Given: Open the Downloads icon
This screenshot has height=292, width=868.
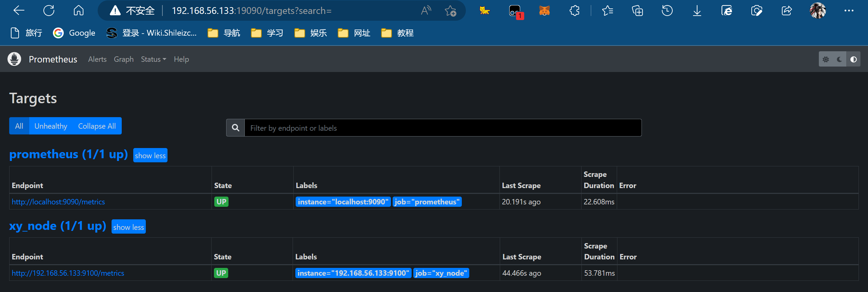Looking at the screenshot, I should (697, 11).
